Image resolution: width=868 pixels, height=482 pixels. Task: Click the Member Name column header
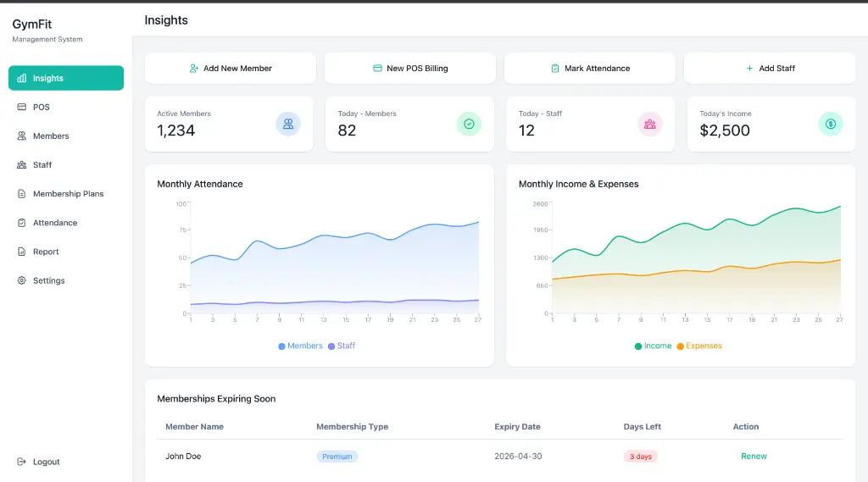[x=194, y=427]
